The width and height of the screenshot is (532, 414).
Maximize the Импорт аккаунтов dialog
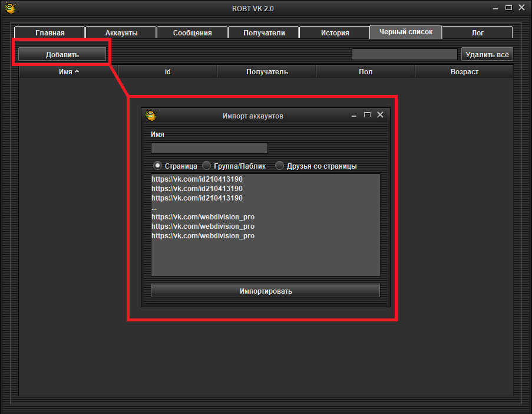pos(367,115)
